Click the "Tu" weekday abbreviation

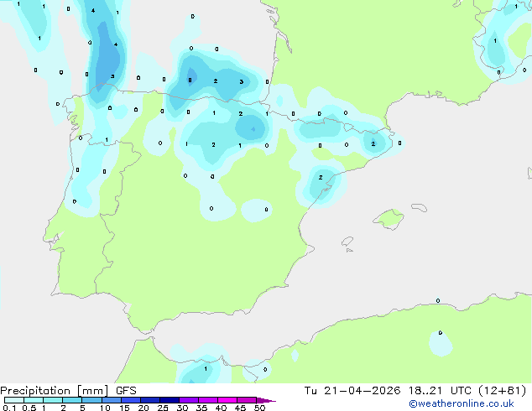310,391
